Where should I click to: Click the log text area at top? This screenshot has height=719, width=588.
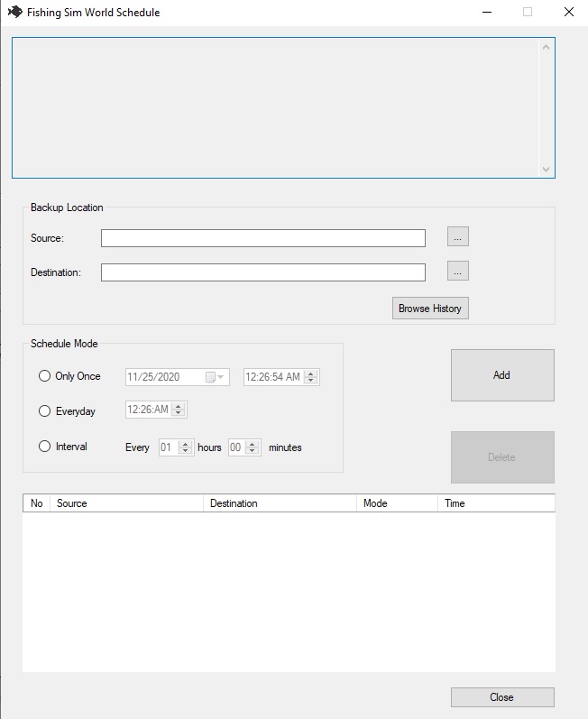(x=283, y=107)
